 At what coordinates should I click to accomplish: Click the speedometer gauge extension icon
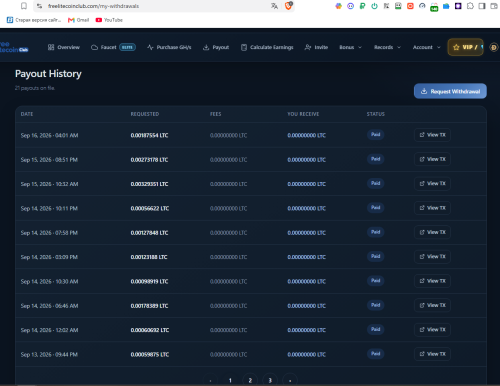coord(422,6)
